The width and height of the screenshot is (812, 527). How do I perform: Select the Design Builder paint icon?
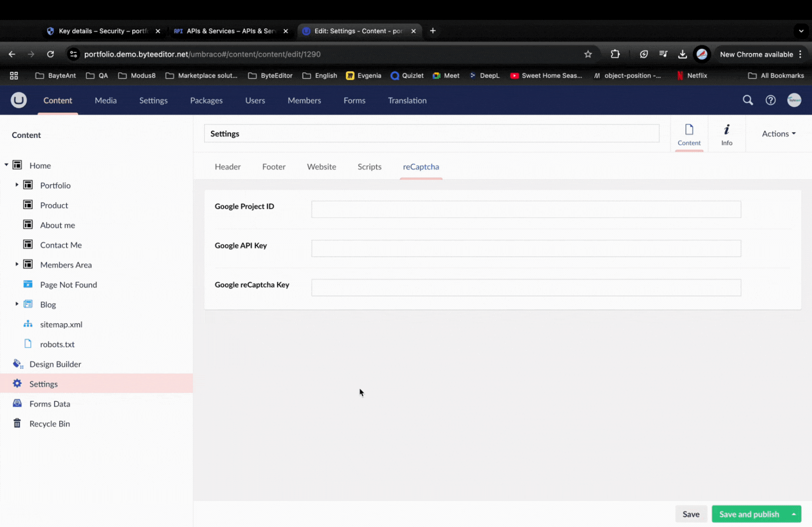[x=18, y=364]
